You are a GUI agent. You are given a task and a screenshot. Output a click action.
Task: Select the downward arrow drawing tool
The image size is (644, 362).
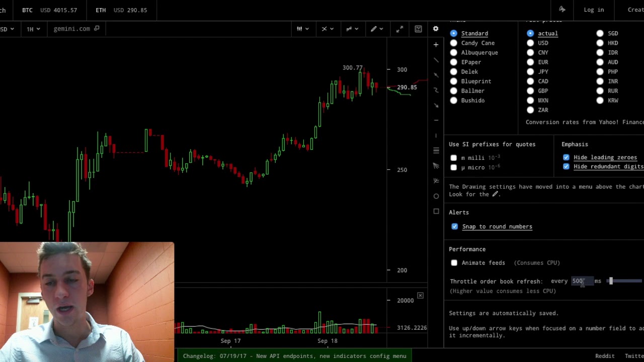click(436, 105)
